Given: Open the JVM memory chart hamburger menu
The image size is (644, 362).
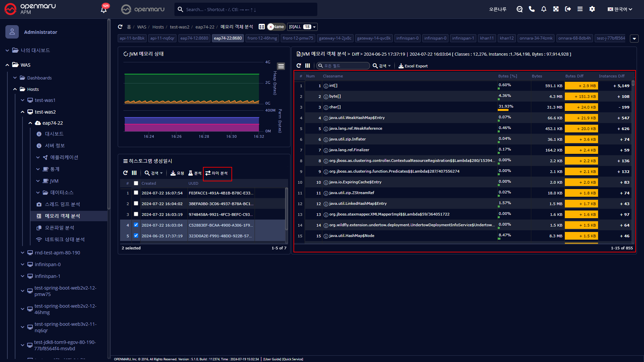Looking at the screenshot, I should pos(281,66).
